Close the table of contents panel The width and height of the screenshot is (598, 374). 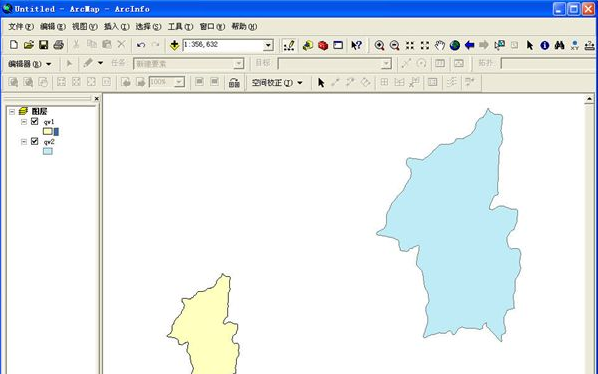click(96, 98)
